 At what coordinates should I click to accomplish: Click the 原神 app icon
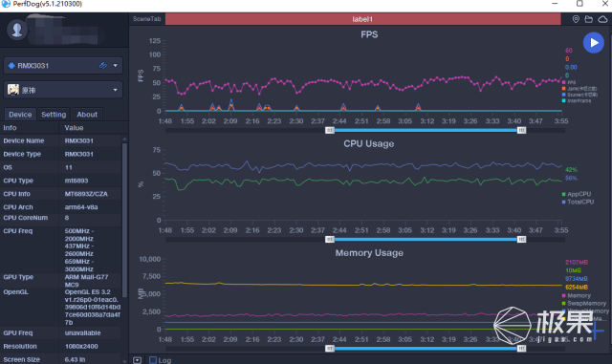tap(13, 90)
